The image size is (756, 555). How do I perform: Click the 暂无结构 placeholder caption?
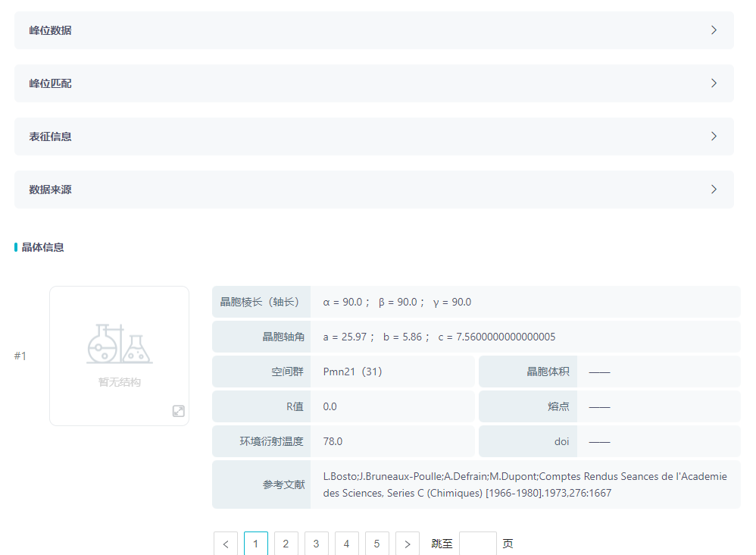120,382
